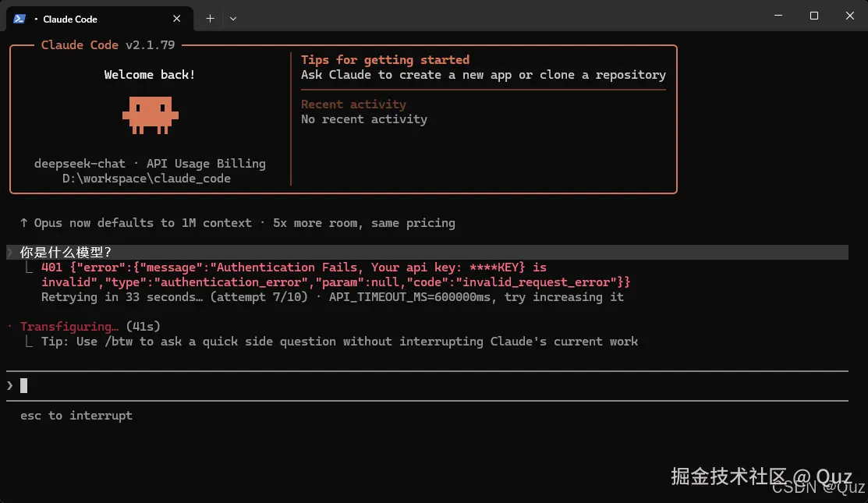Image resolution: width=868 pixels, height=503 pixels.
Task: Click 'No recent activity' text
Action: (364, 119)
